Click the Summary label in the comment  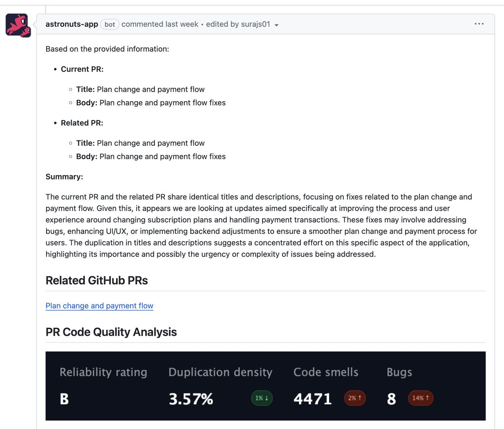64,177
